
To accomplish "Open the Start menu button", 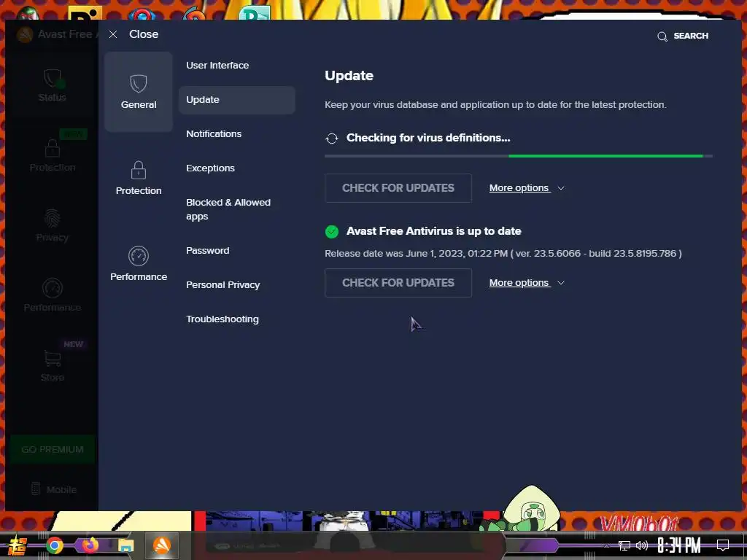I will (x=18, y=545).
